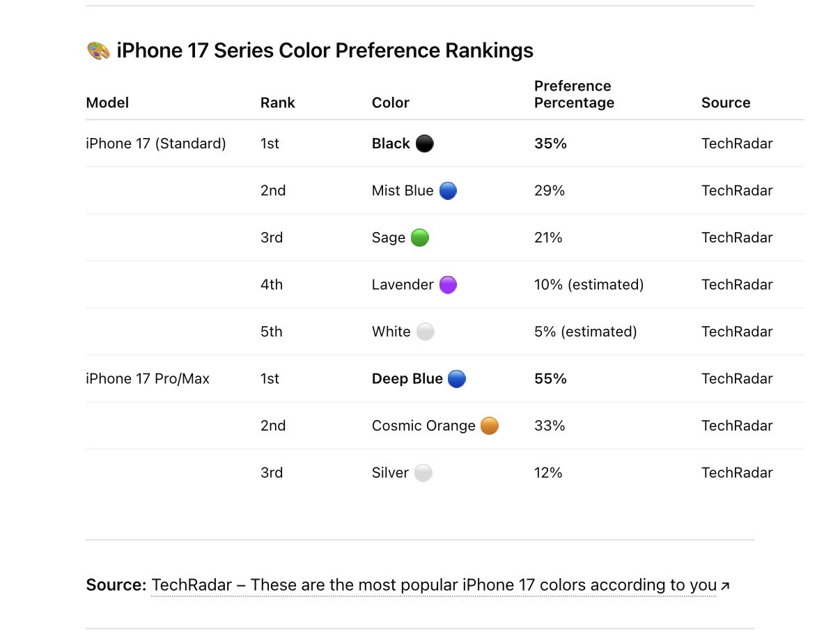Select the iPhone 17 Pro/Max cell
Image resolution: width=840 pixels, height=634 pixels.
pyautogui.click(x=148, y=379)
